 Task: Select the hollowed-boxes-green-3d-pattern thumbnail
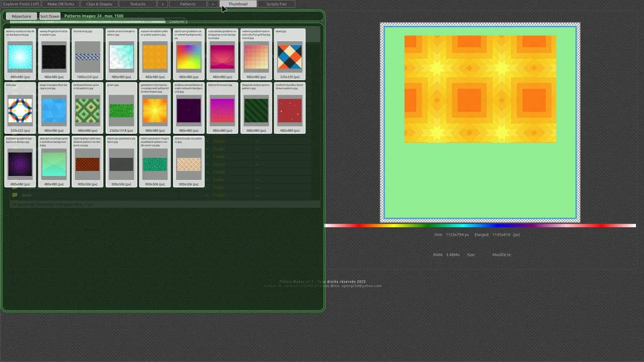[87, 110]
